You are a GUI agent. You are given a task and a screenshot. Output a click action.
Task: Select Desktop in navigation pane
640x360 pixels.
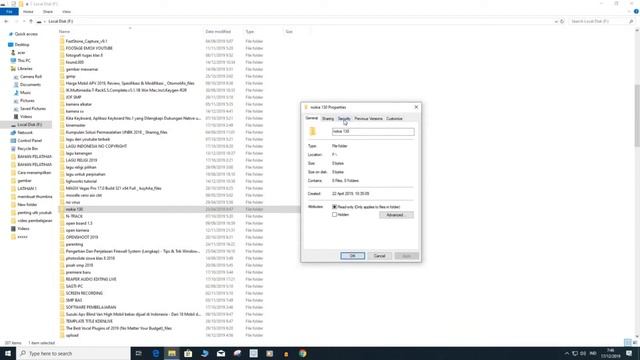coord(22,44)
